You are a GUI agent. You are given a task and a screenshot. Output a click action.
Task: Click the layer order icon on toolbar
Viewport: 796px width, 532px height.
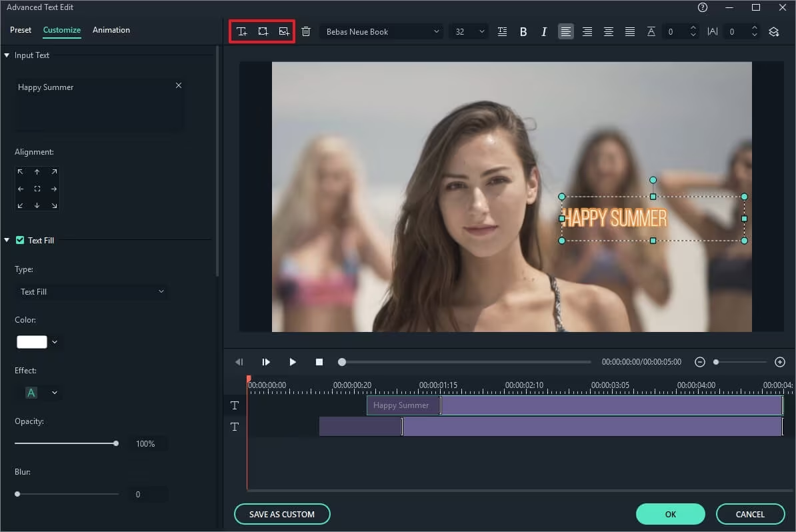point(774,31)
